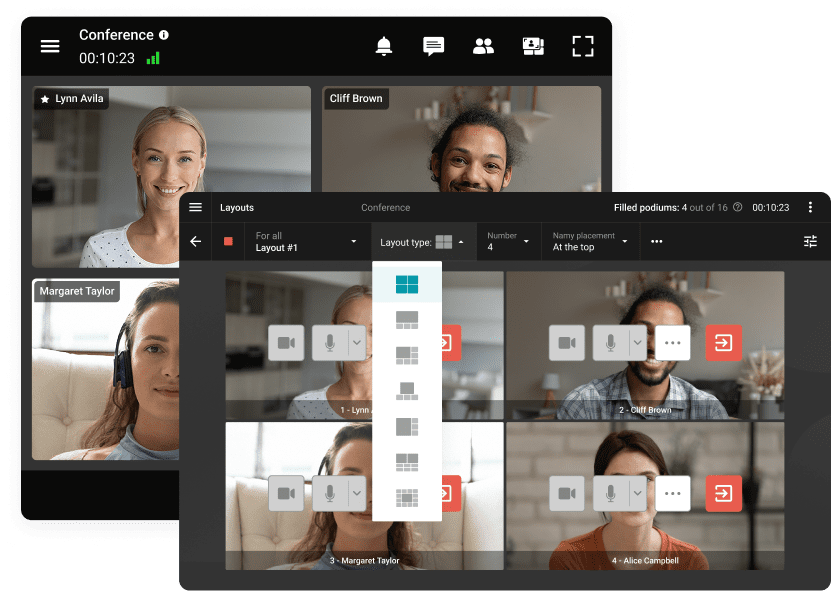Open more options for Alice Campbell
The width and height of the screenshot is (831, 591).
672,493
